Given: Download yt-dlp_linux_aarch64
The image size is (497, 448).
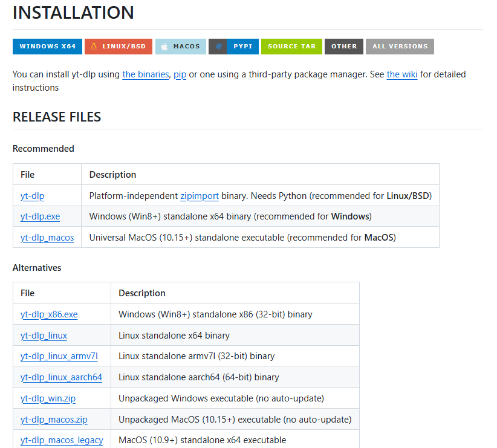Looking at the screenshot, I should pyautogui.click(x=61, y=377).
